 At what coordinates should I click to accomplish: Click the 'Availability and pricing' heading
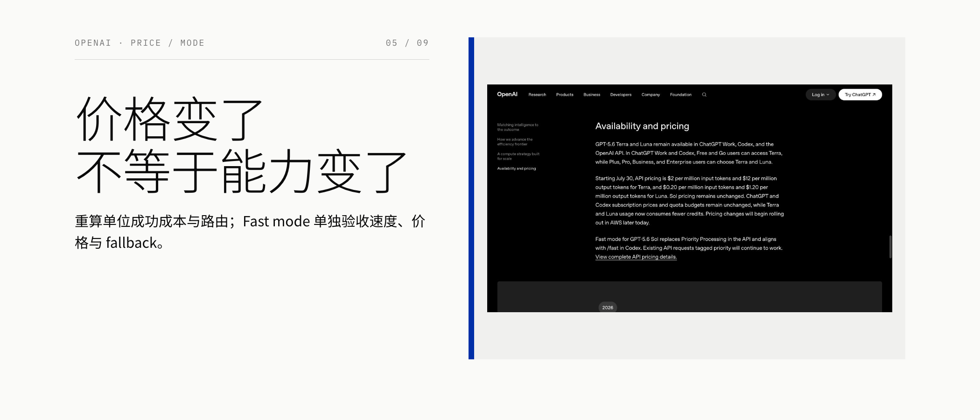pyautogui.click(x=642, y=126)
